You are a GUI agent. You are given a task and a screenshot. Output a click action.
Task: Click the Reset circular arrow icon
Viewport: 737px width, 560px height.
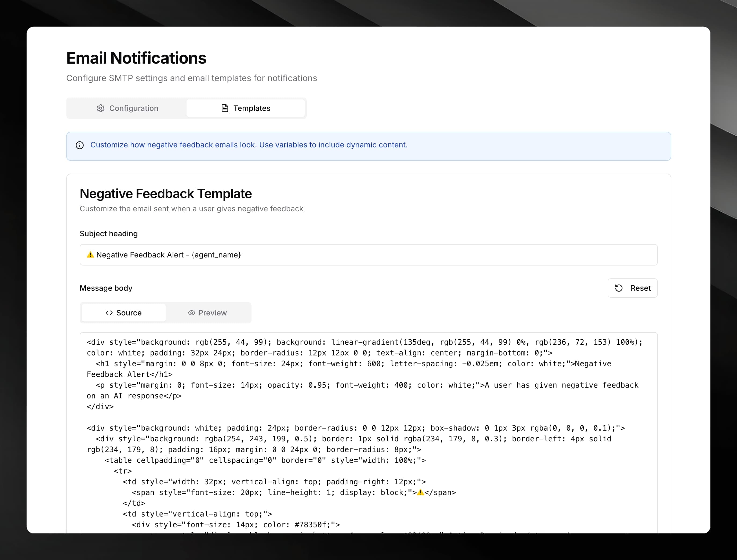pos(619,288)
